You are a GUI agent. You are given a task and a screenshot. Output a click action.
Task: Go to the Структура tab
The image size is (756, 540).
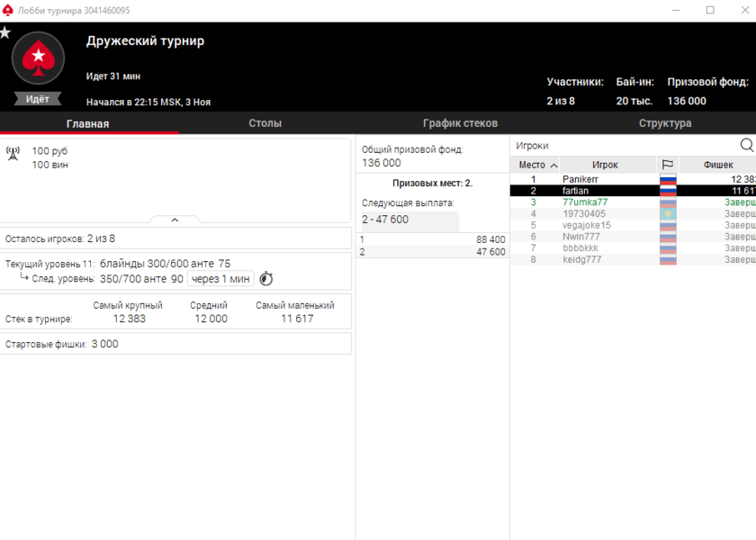coord(665,123)
